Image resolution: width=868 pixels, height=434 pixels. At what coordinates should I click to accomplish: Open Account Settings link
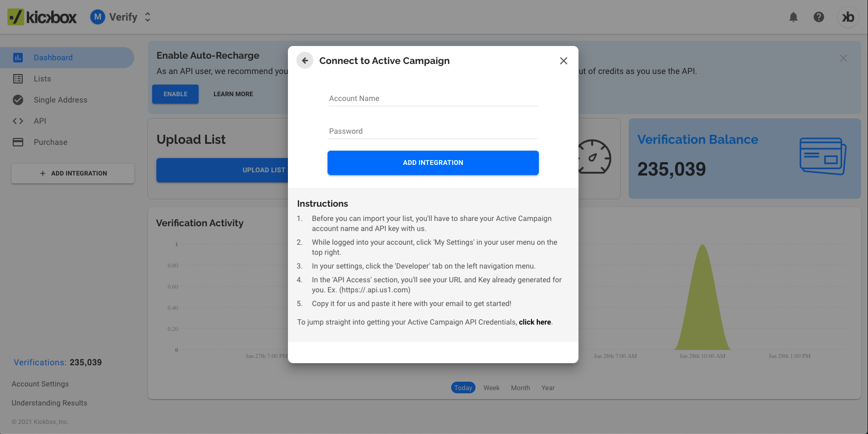tap(40, 384)
